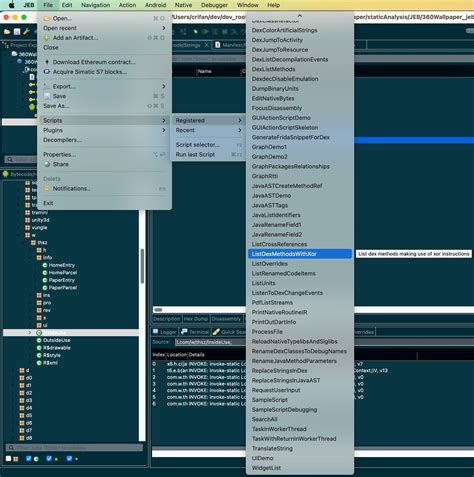The image size is (474, 477).
Task: Click the hierarchy tree vertical scrollbar
Action: coord(142,267)
